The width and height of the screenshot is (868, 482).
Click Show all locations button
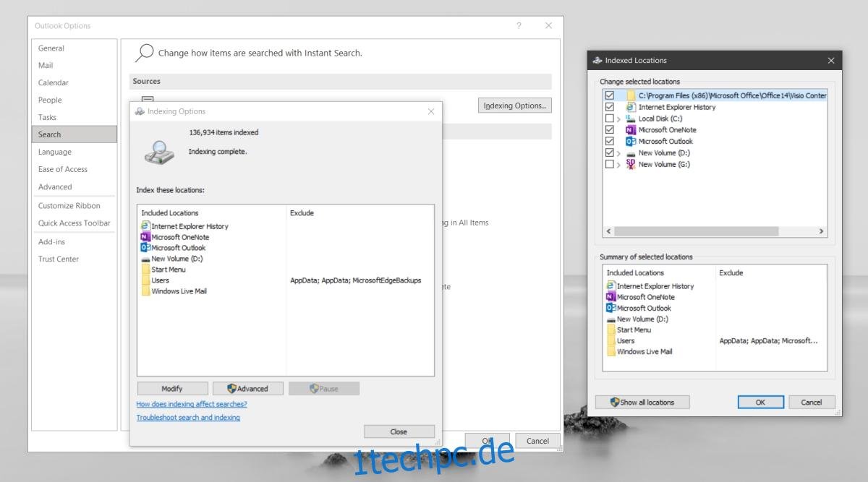coord(642,403)
